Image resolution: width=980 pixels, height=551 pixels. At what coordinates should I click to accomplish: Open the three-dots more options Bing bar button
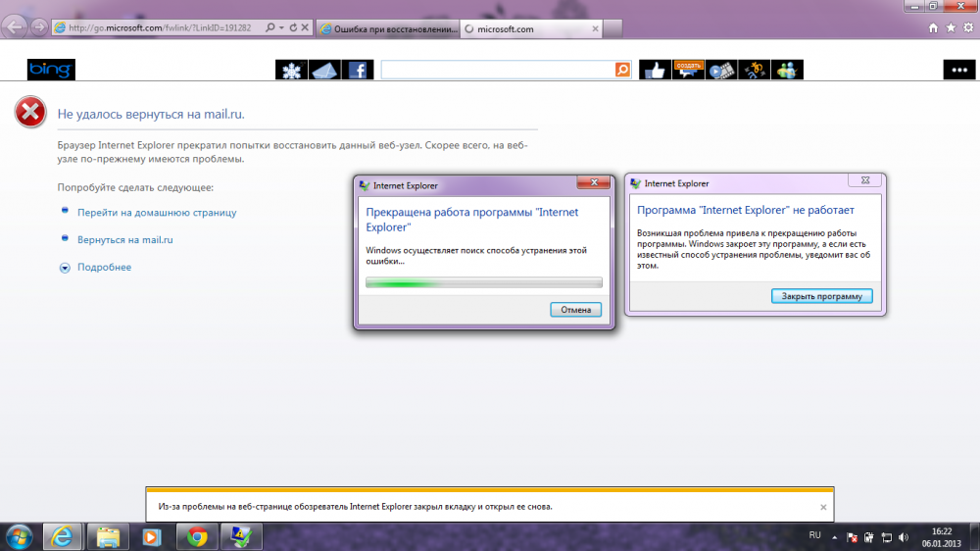coord(959,70)
